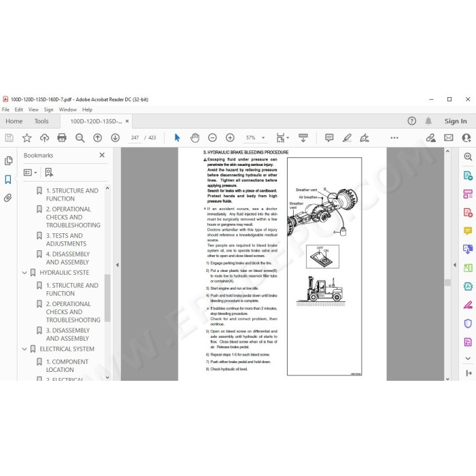
Task: Go to previous page with up arrow
Action: tap(97, 138)
